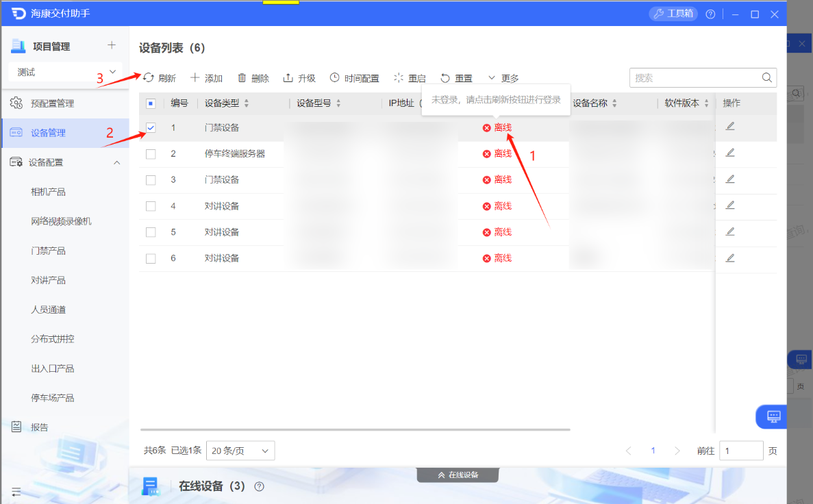The width and height of the screenshot is (813, 504).
Task: Select page number 1
Action: (653, 451)
